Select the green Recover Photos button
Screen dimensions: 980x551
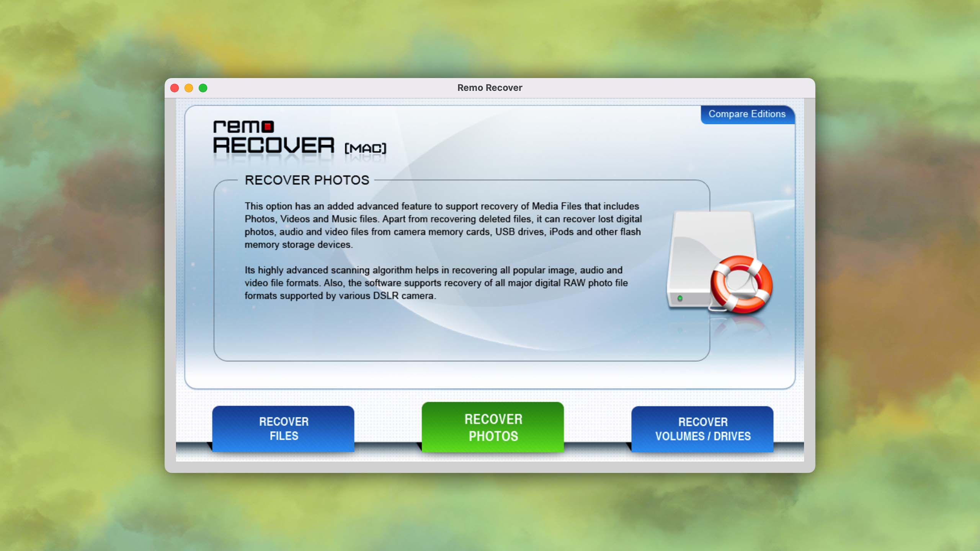pos(493,427)
